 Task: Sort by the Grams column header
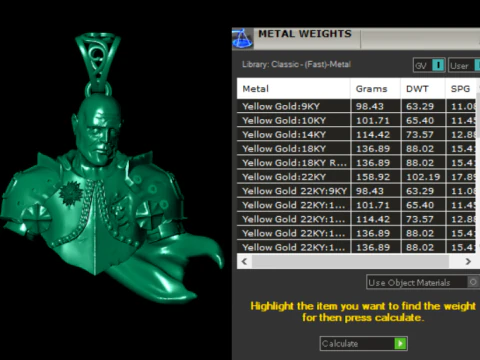click(x=376, y=89)
